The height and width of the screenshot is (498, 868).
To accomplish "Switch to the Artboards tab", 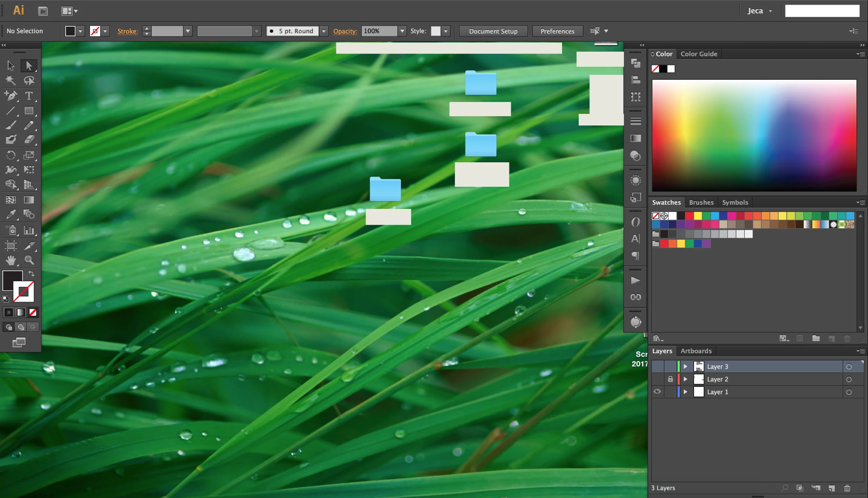I will 696,351.
